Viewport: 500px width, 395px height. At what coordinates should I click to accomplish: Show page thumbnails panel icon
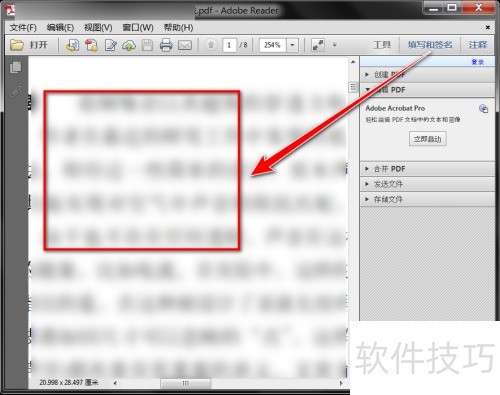click(16, 67)
